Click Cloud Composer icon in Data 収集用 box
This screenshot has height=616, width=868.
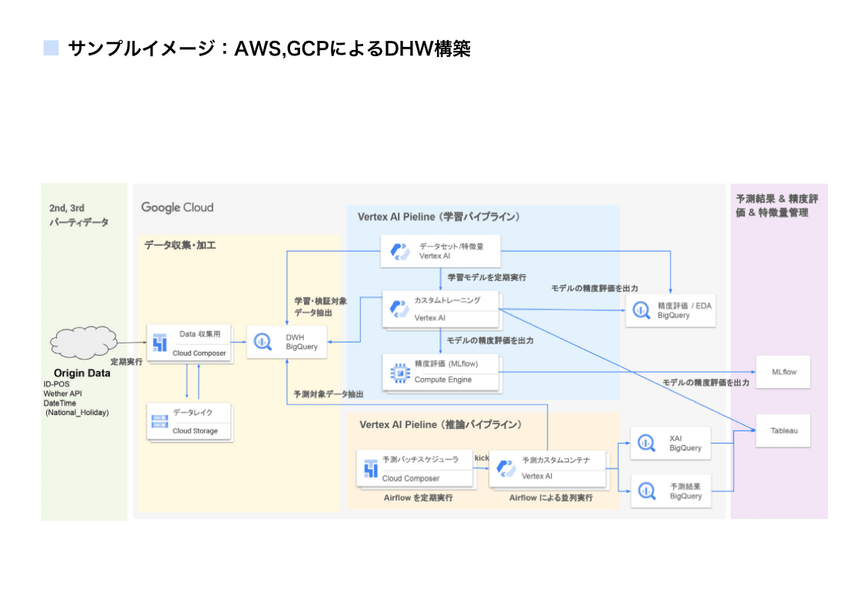(x=160, y=343)
